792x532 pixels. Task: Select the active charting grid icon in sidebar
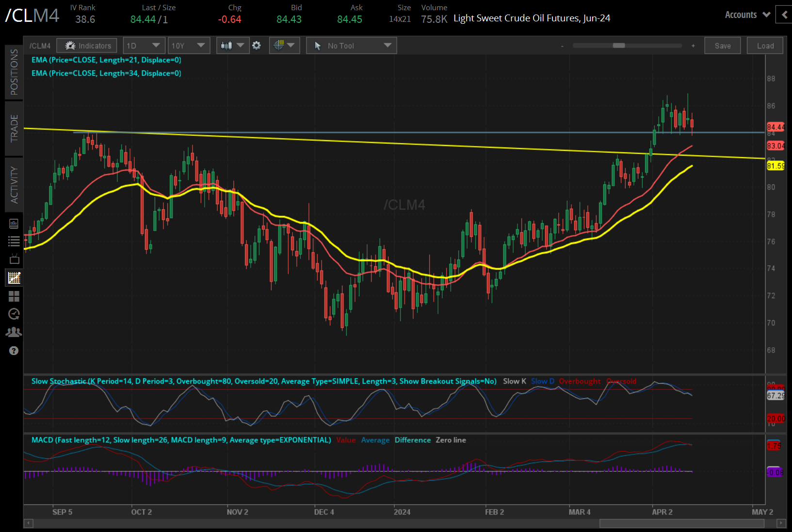14,278
